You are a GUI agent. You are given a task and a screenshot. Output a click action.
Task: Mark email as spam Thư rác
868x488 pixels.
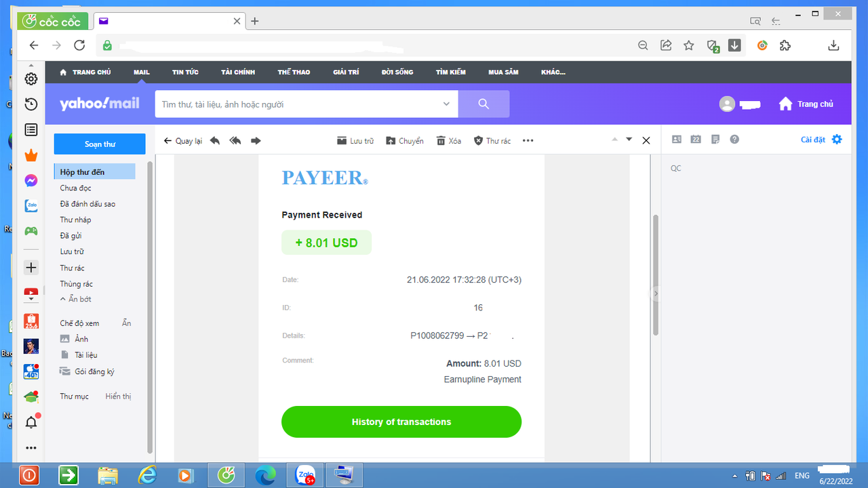point(492,140)
